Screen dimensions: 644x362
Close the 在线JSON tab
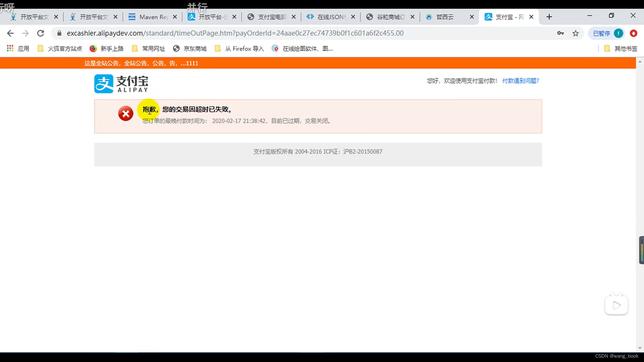tap(353, 17)
